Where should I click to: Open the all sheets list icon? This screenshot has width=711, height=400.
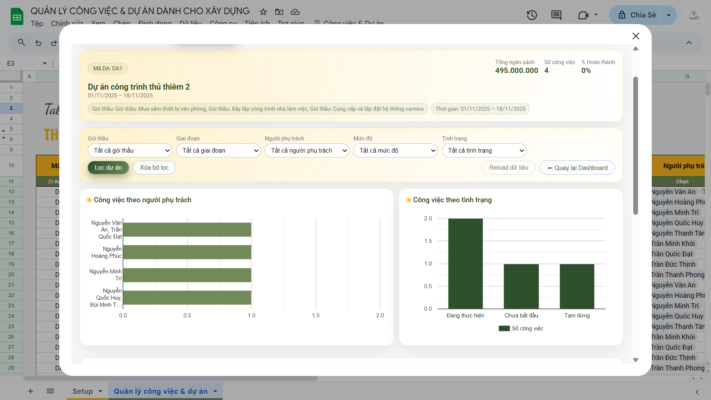pyautogui.click(x=50, y=390)
